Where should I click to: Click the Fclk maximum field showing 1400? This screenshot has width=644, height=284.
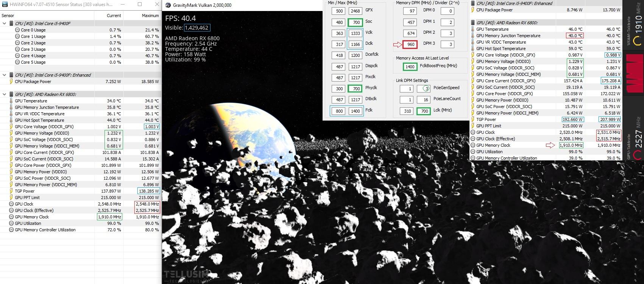pos(356,111)
